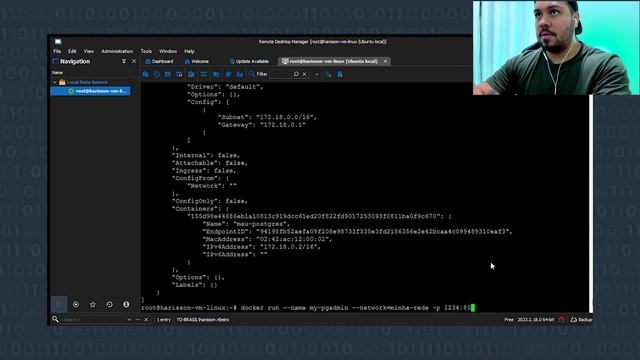Screen dimensions: 640x360
Task: Click the magnifier icon left of Filter
Action: 252,74
